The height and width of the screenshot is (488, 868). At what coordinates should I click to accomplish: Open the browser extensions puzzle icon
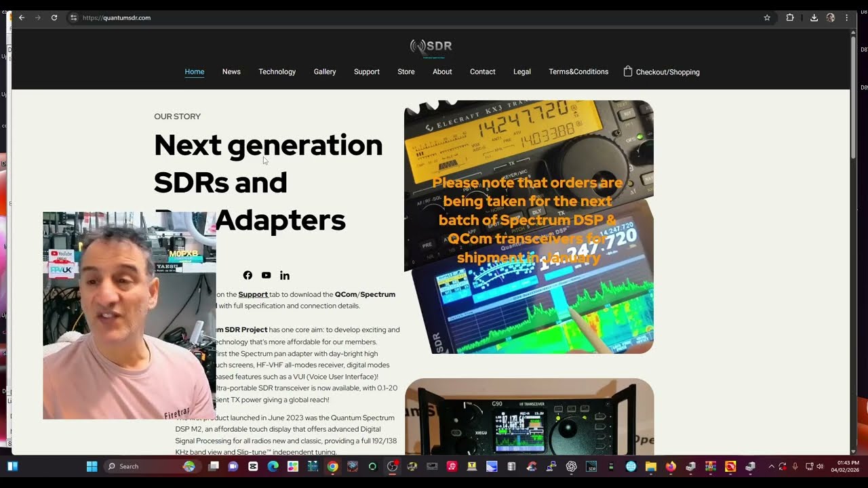pos(790,18)
